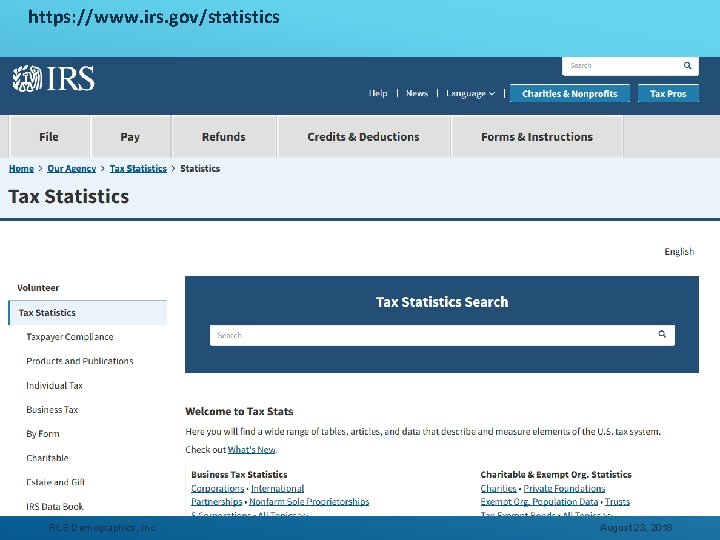Open the What's New link
The width and height of the screenshot is (720, 540).
point(252,450)
